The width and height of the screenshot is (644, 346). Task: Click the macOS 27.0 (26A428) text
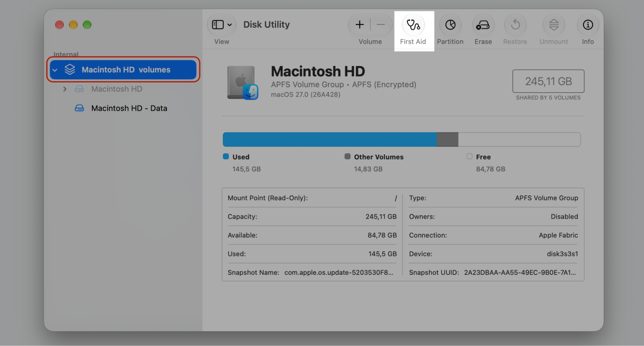click(305, 94)
